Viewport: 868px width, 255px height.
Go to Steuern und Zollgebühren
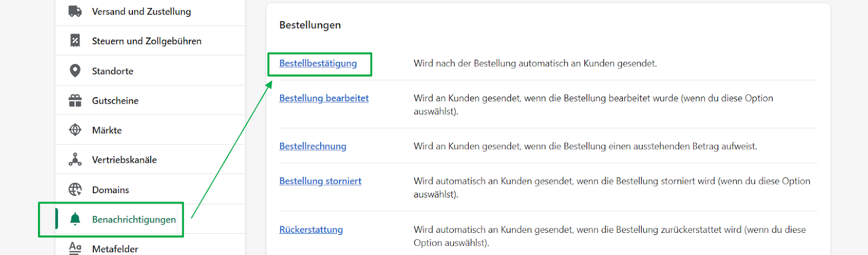[x=146, y=41]
